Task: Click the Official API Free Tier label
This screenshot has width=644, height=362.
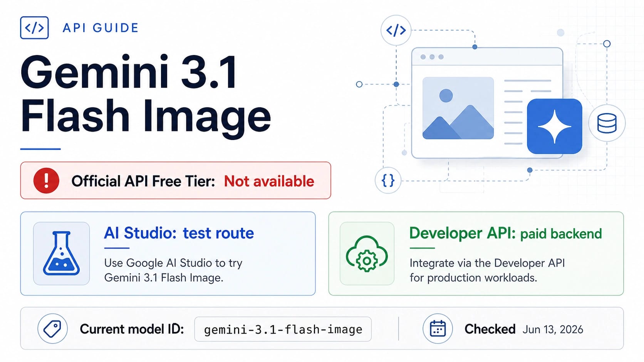Action: tap(143, 181)
